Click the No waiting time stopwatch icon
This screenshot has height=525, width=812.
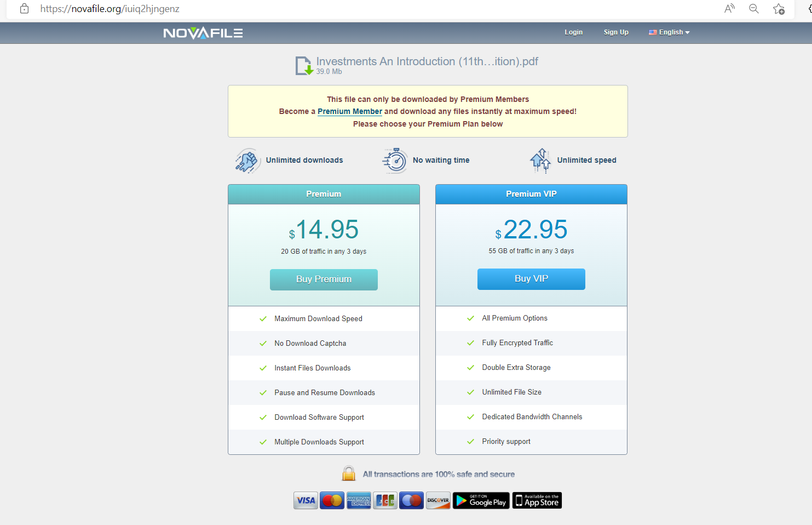click(395, 161)
